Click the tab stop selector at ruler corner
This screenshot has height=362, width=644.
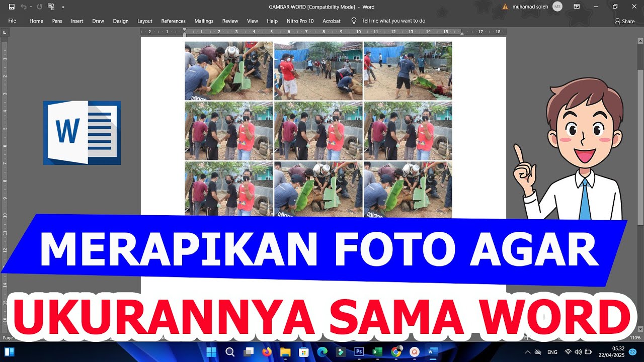coord(5,32)
